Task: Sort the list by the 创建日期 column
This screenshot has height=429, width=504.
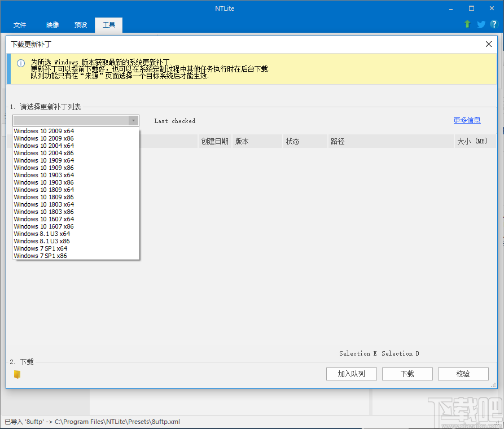Action: pyautogui.click(x=214, y=141)
